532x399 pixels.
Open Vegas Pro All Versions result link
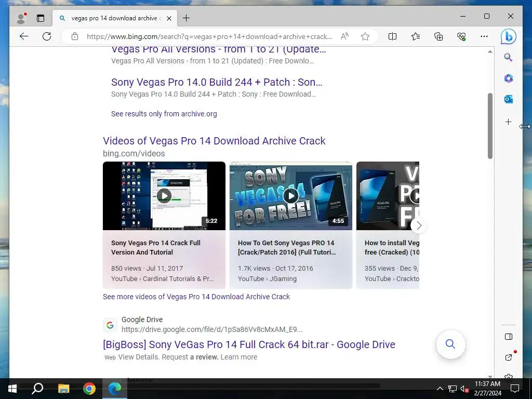[x=219, y=49]
